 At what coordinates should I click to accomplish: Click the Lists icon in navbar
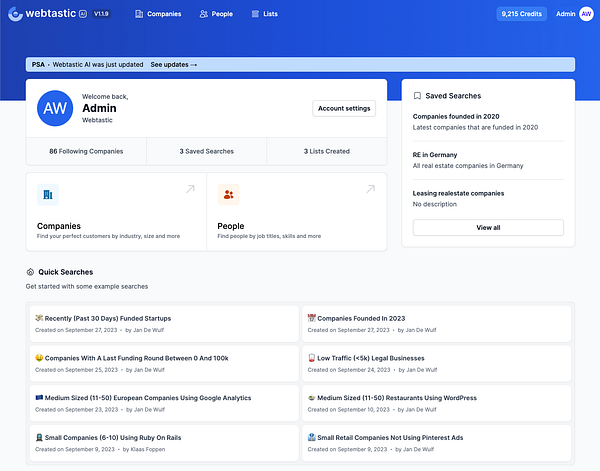click(x=255, y=14)
